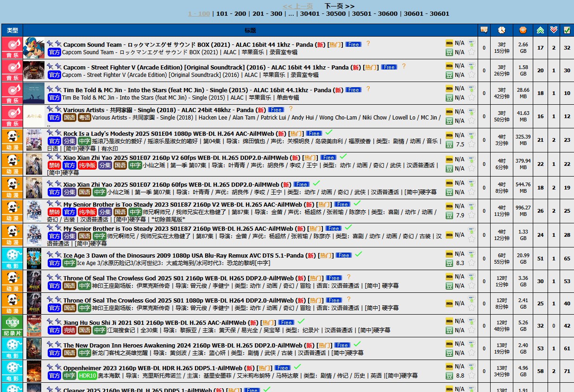Image resolution: width=574 pixels, height=392 pixels.
Task: Click BBC documentary category icon for Jiang Hu Sou Shi Ji
Action: (13, 326)
